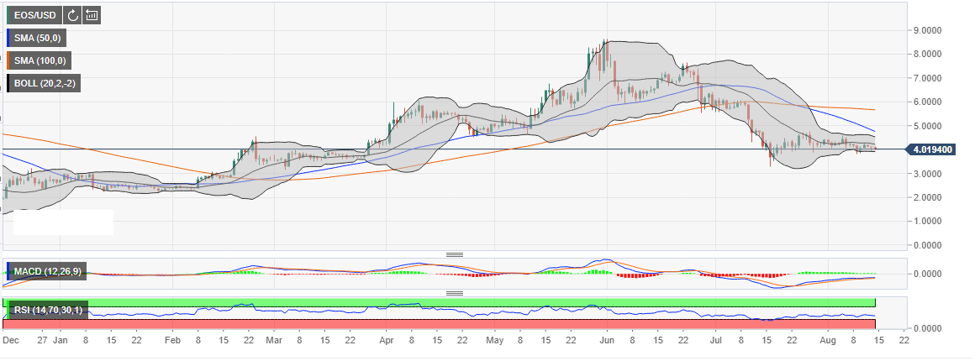Viewport: 980px width, 361px height.
Task: Select the Dec marker on time axis
Action: point(12,342)
